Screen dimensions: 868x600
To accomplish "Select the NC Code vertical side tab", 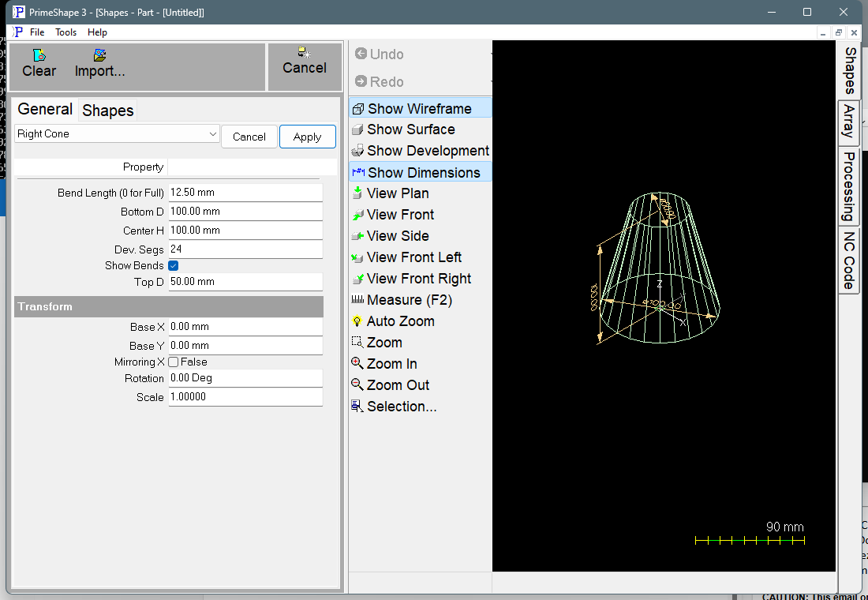I will 849,261.
